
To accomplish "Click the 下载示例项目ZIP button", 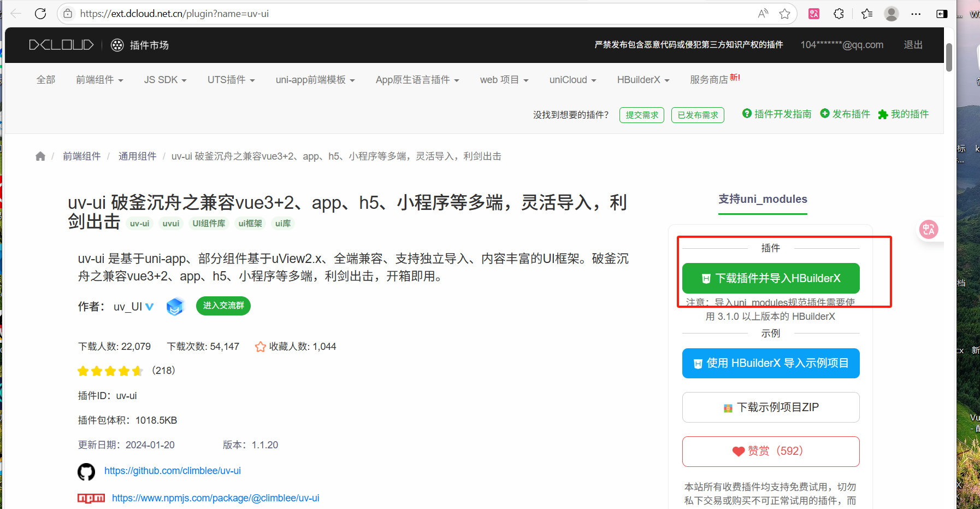I will click(771, 407).
